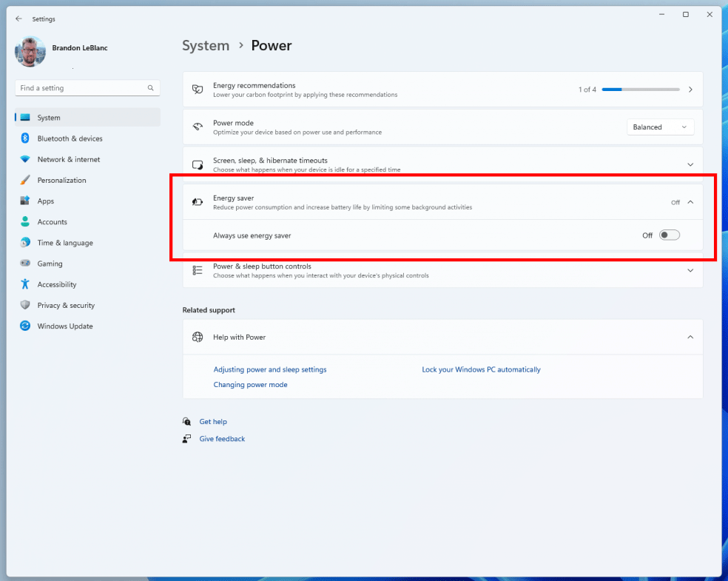Click the Power mode gauge icon
This screenshot has width=728, height=581.
click(198, 127)
